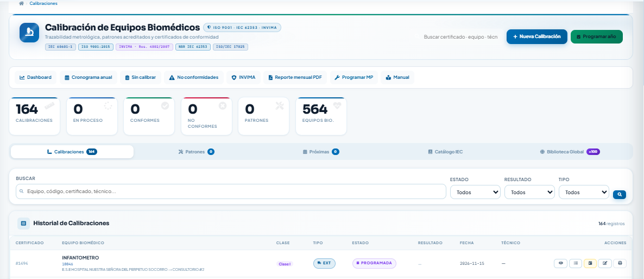Open No conformidades
This screenshot has width=644, height=279.
click(194, 77)
